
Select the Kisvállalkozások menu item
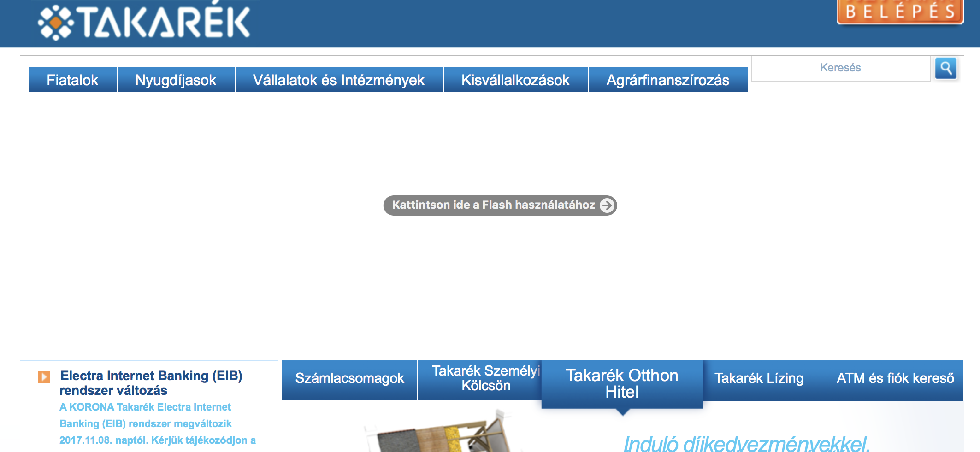pyautogui.click(x=515, y=80)
